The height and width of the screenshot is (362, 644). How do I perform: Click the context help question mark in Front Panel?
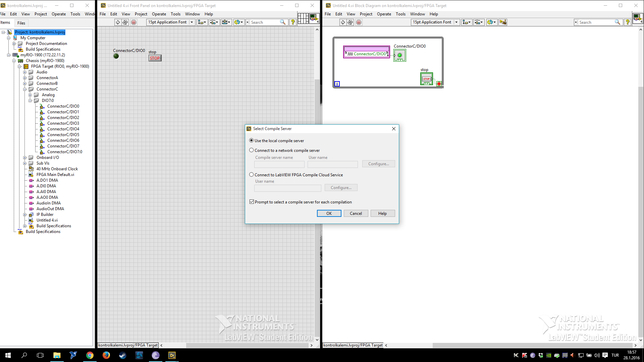pyautogui.click(x=293, y=22)
